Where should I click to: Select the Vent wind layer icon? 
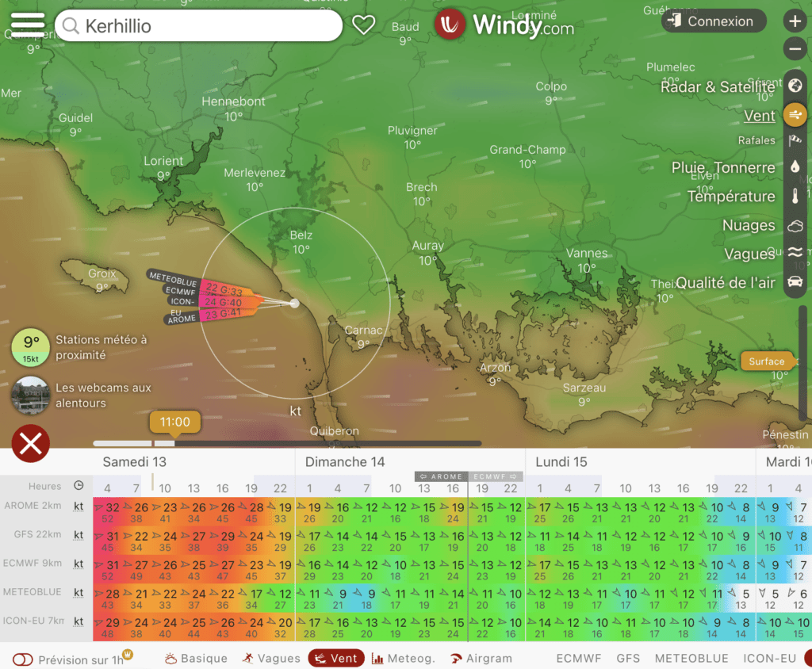point(795,115)
